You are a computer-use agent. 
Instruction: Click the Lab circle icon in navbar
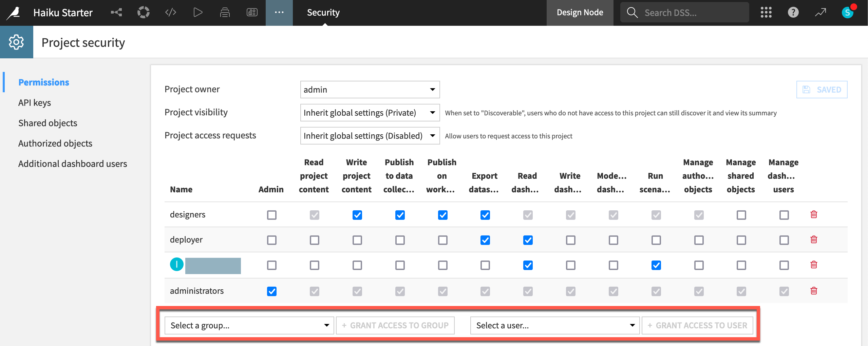(x=143, y=13)
